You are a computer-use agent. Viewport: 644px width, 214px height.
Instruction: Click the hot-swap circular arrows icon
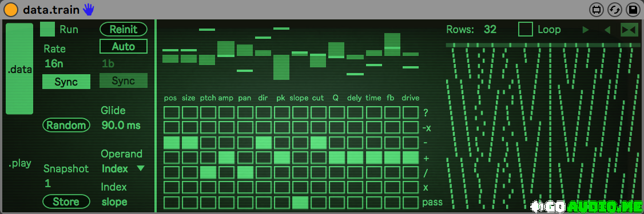[614, 10]
